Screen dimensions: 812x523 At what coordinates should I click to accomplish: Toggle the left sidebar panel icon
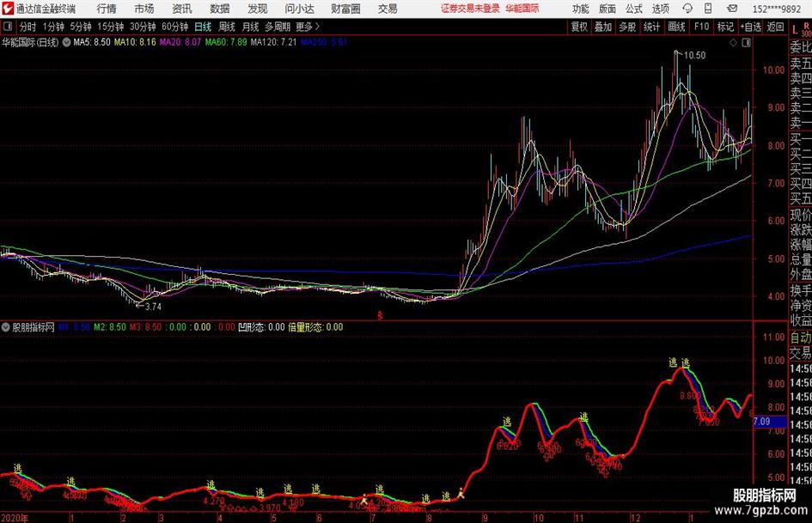[7, 27]
